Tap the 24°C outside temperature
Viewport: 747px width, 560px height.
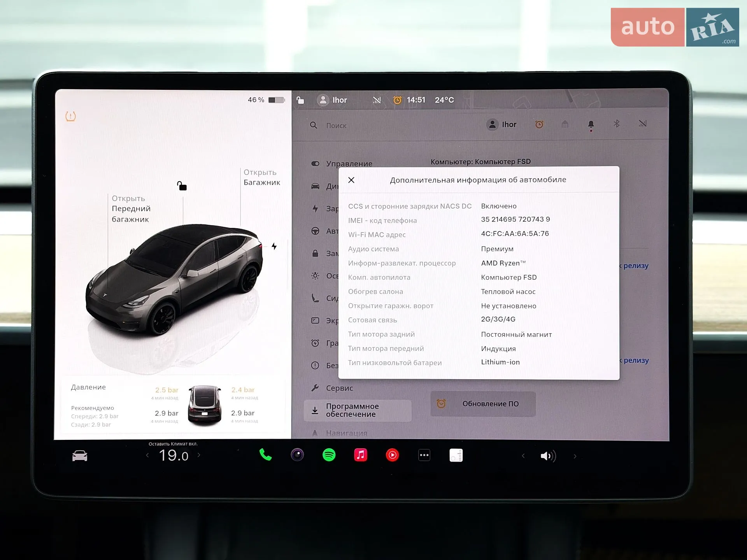point(444,100)
